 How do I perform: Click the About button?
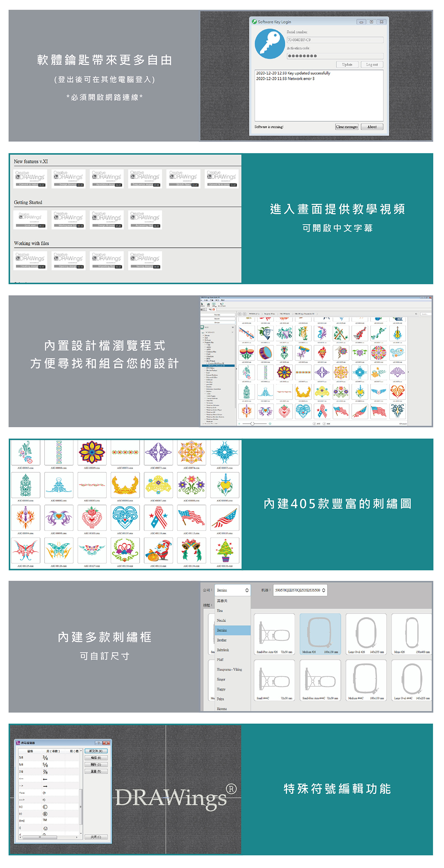tap(372, 127)
